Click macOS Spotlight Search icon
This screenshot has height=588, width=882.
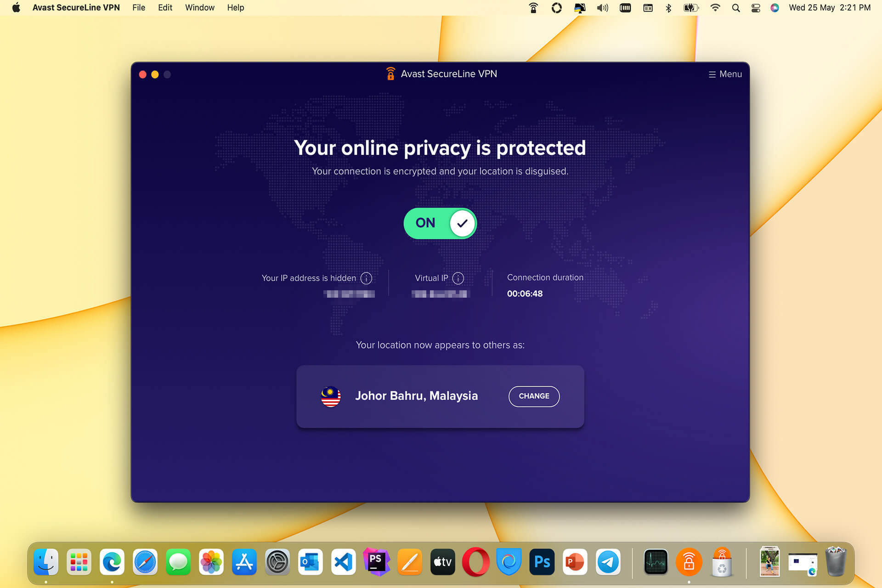click(736, 7)
